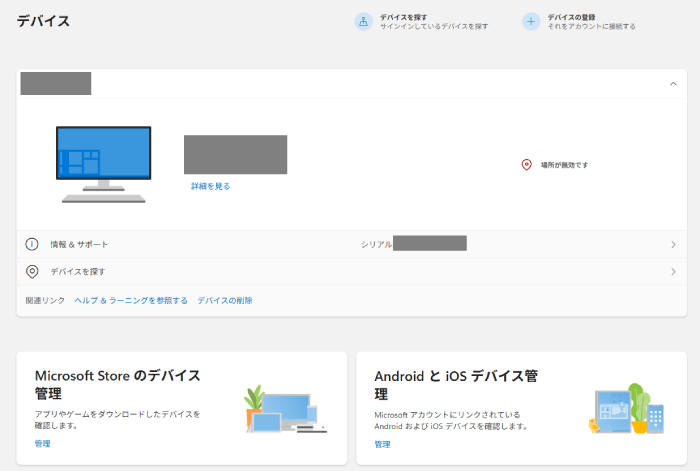Select the デバイス page title
Viewport: 700px width, 471px height.
(x=43, y=21)
